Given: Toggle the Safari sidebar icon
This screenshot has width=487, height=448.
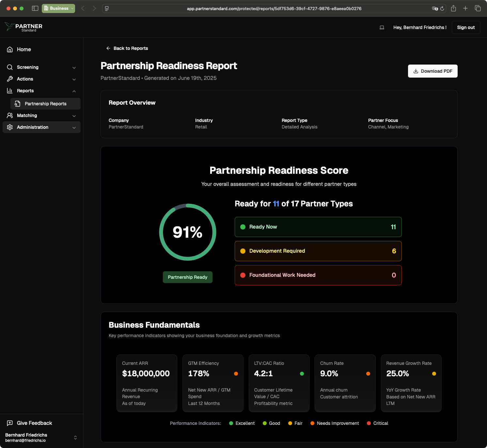Looking at the screenshot, I should (35, 8).
